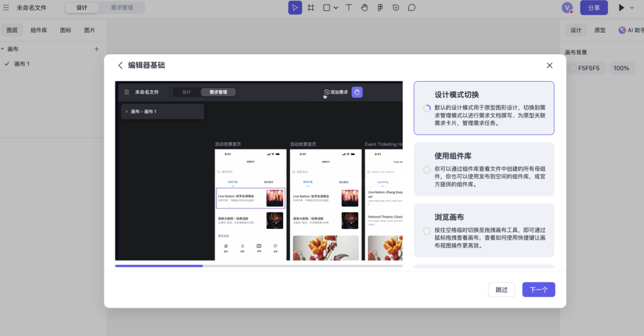Image resolution: width=644 pixels, height=336 pixels.
Task: Open the AI 助手 assistant tab
Action: (631, 30)
